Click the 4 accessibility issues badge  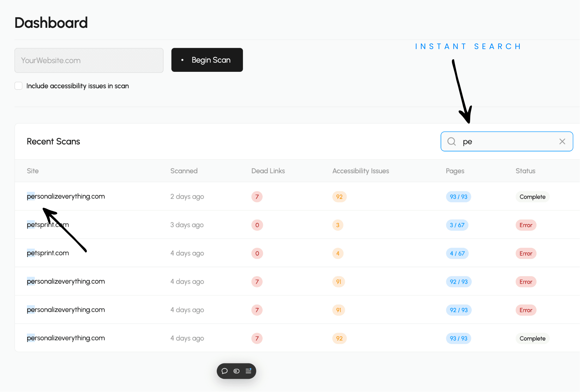coord(338,253)
